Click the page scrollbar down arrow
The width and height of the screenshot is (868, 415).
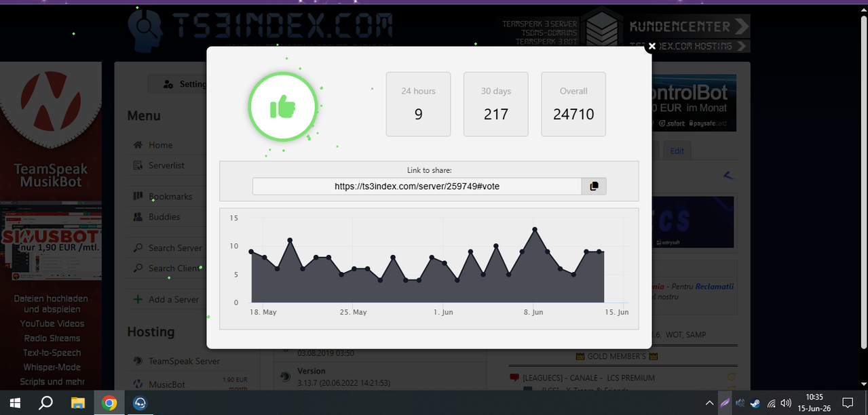click(863, 385)
